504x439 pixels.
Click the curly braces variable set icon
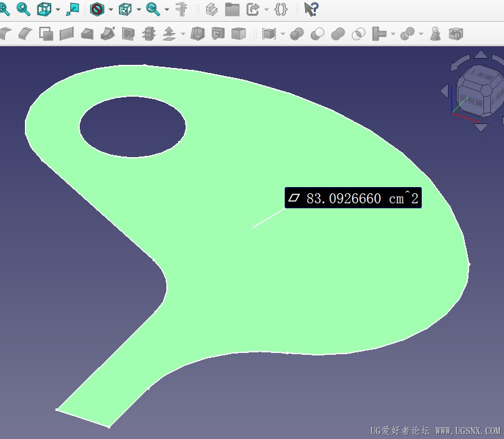(x=280, y=9)
